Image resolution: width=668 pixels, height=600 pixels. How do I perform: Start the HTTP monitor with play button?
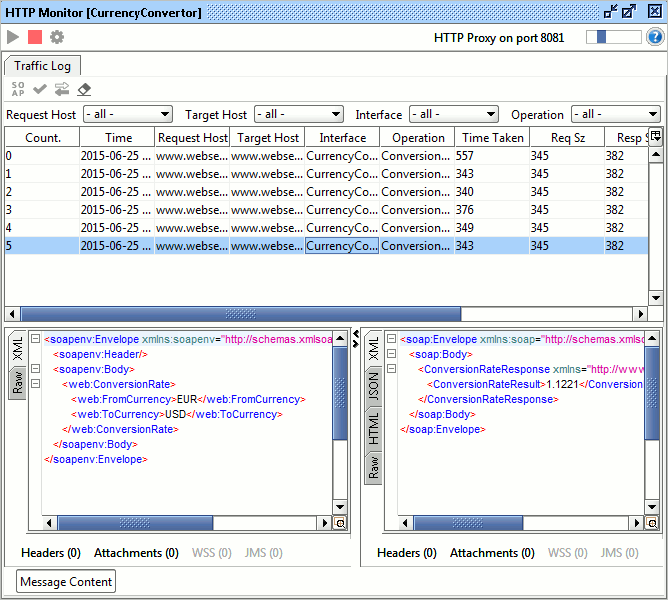click(x=13, y=37)
